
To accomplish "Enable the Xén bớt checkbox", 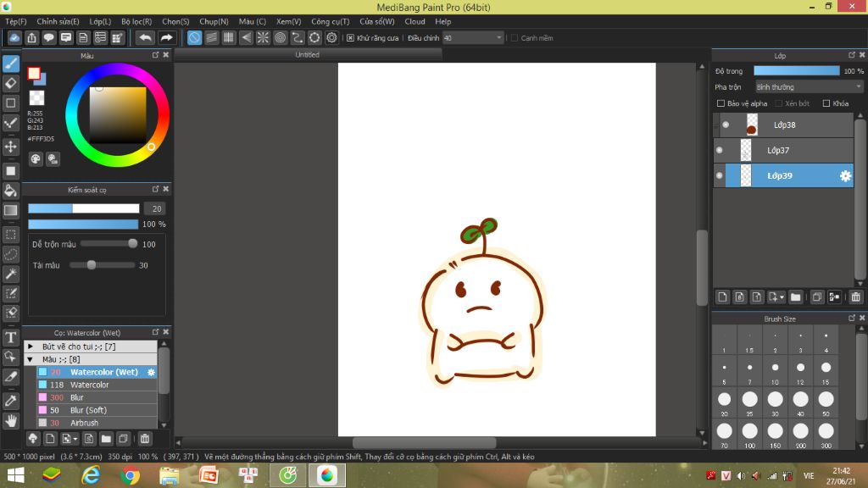I will [x=778, y=103].
